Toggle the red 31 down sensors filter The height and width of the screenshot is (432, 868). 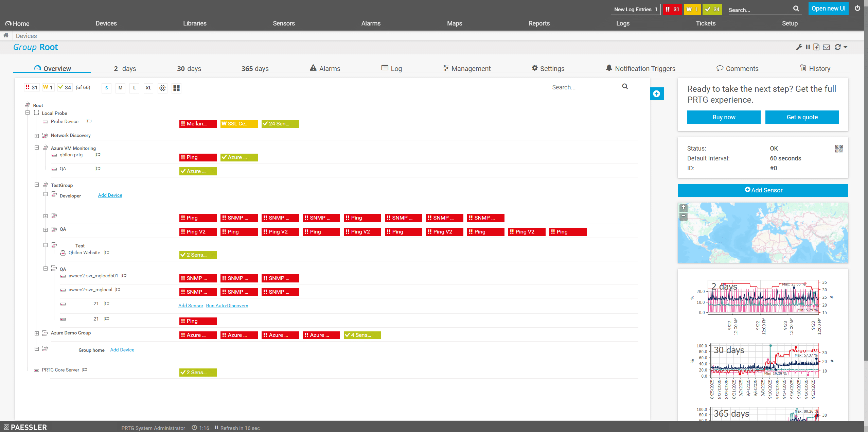(x=32, y=87)
